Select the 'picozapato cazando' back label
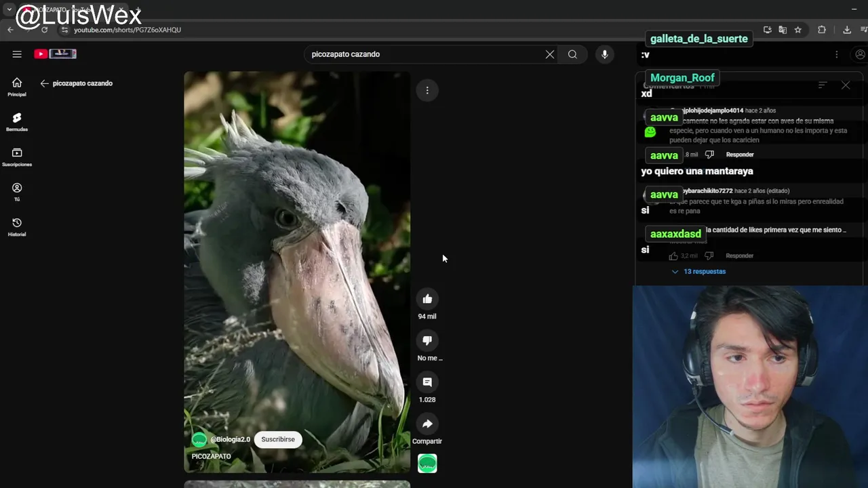This screenshot has width=868, height=488. pyautogui.click(x=83, y=83)
